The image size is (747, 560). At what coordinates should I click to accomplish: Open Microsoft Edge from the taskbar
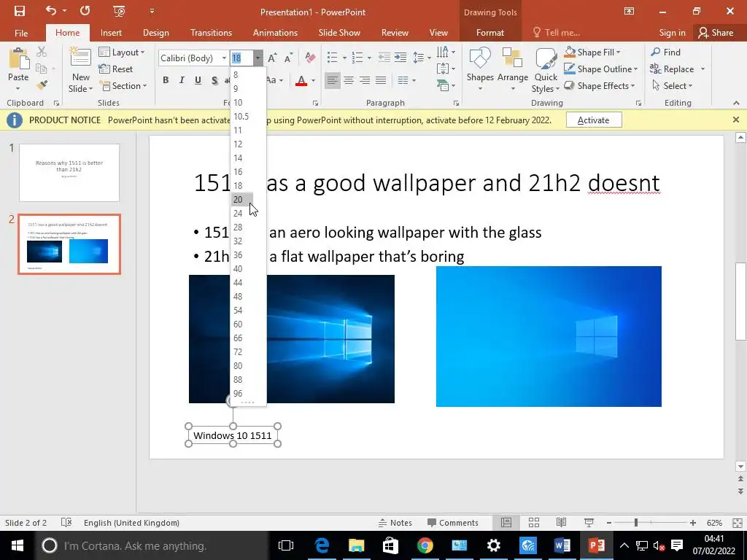click(322, 545)
